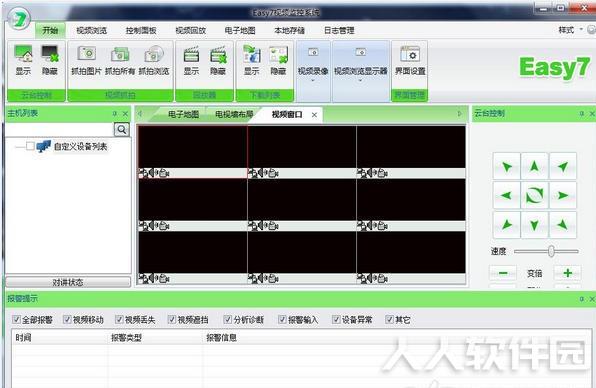Switch to the 视频回放 ribbon tab

190,30
